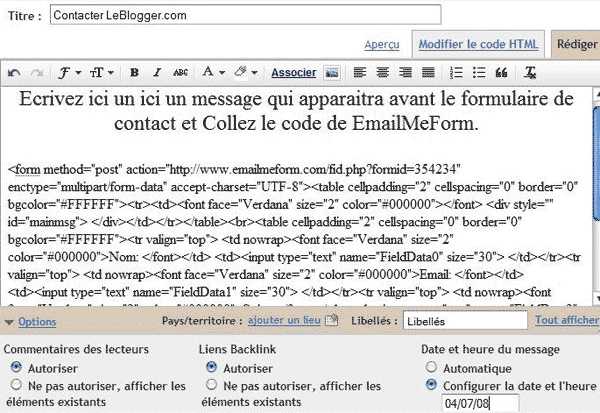Expand the font size dropdown arrow
Image resolution: width=600 pixels, height=413 pixels.
pos(111,73)
